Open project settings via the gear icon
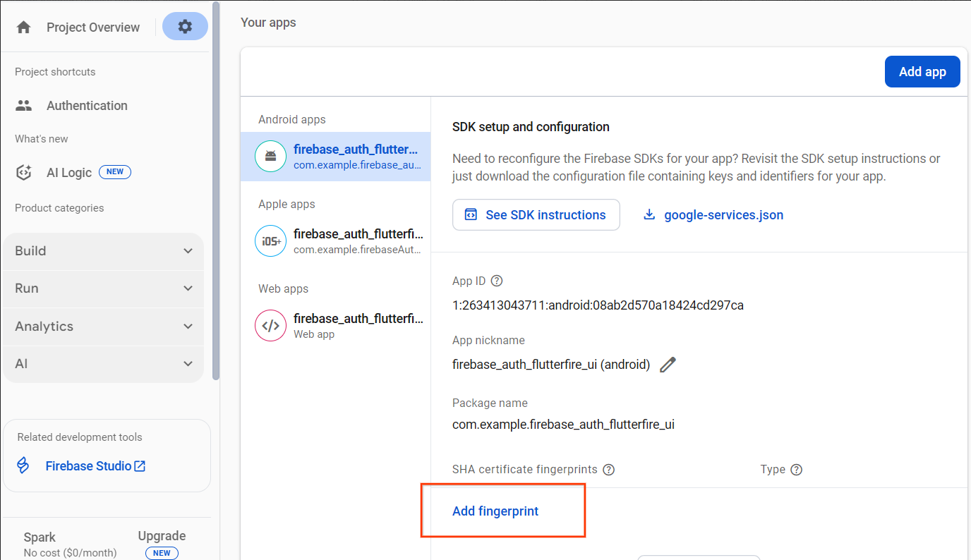The width and height of the screenshot is (971, 560). [x=185, y=26]
